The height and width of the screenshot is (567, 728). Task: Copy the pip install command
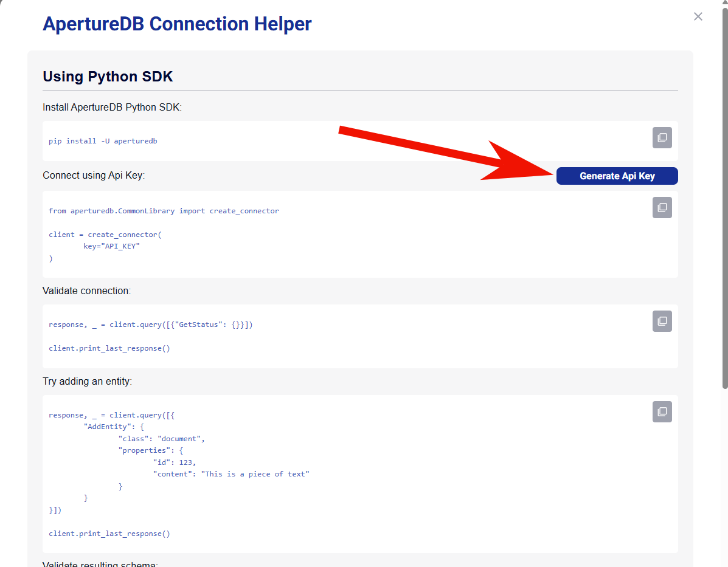coord(662,138)
